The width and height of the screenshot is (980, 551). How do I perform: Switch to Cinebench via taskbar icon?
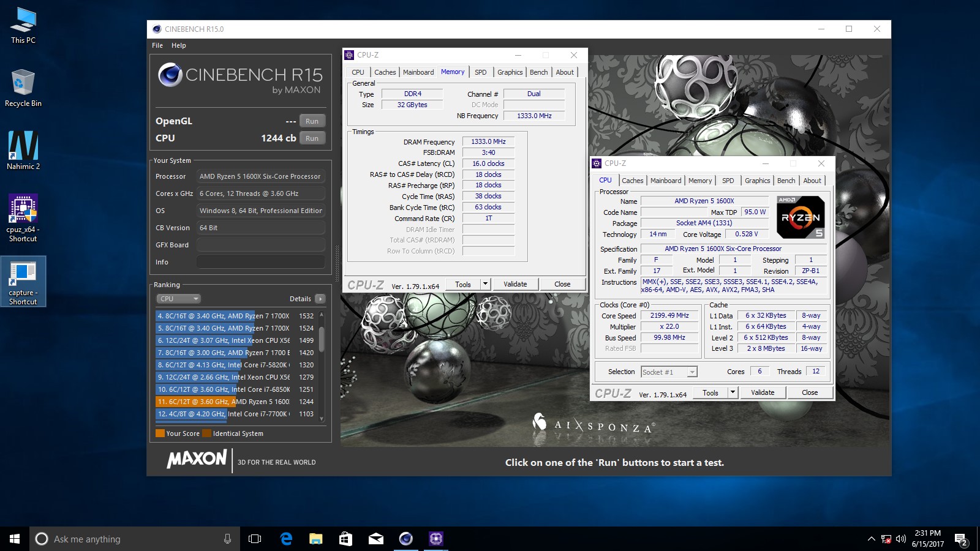pyautogui.click(x=406, y=539)
